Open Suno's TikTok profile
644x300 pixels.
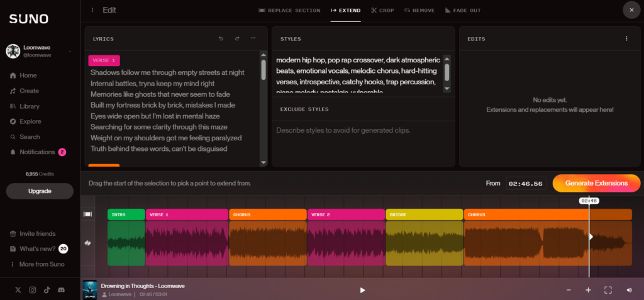tap(47, 290)
